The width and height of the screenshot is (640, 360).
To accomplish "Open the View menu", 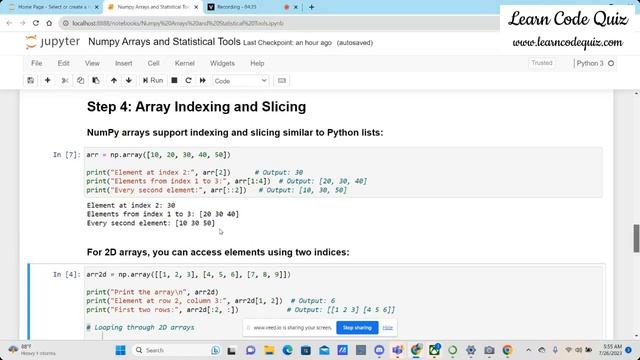I will click(x=92, y=63).
